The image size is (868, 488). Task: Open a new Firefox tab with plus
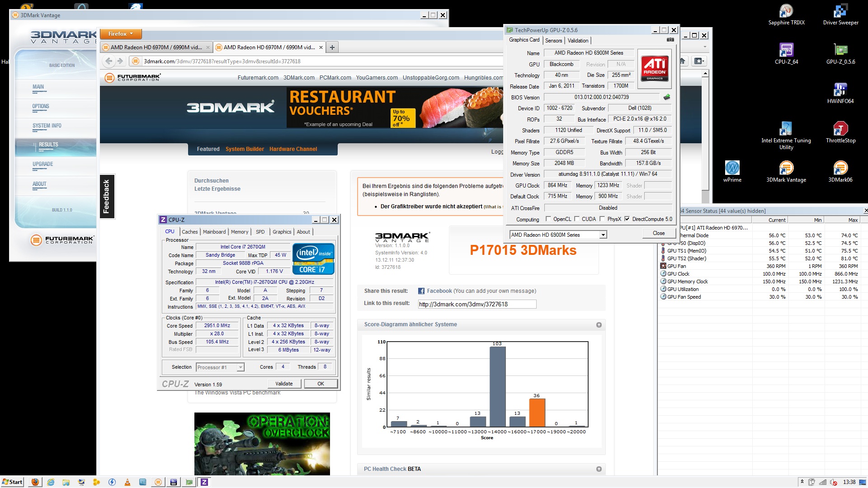coord(332,47)
